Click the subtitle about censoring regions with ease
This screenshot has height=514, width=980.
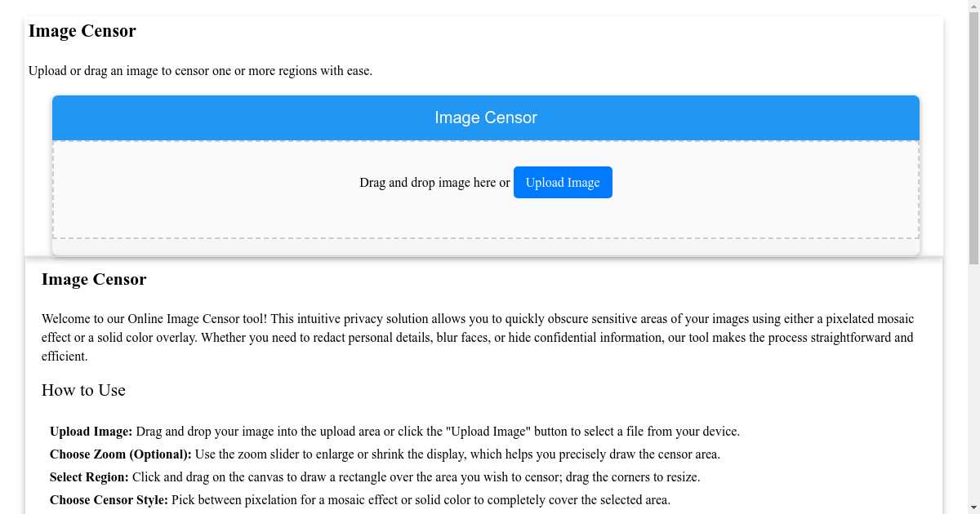(201, 71)
